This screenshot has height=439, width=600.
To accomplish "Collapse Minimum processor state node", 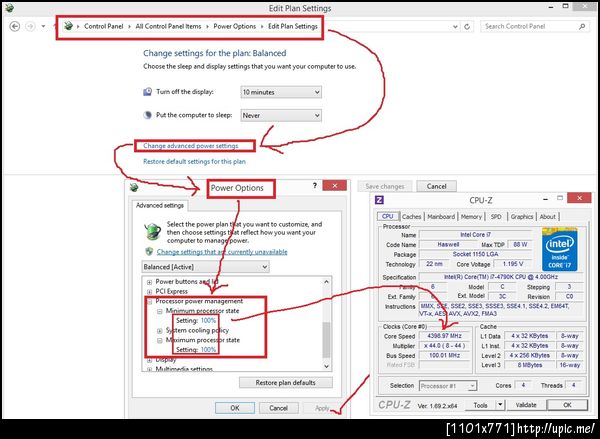I will point(160,312).
